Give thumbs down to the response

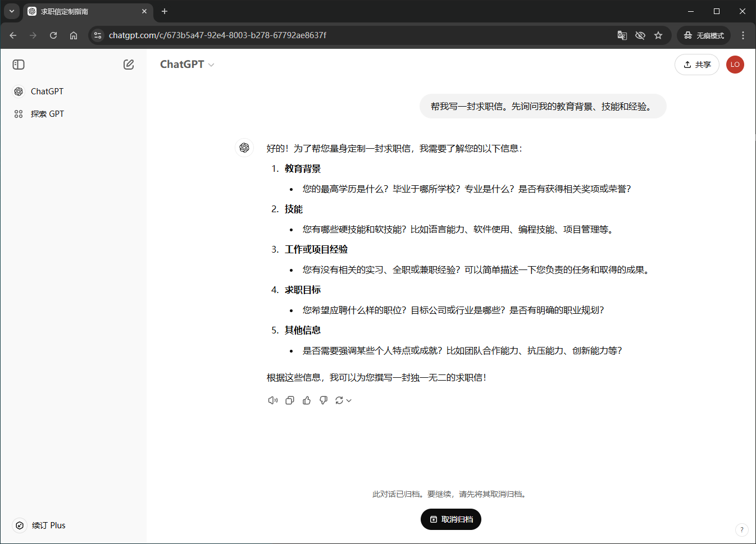[324, 400]
